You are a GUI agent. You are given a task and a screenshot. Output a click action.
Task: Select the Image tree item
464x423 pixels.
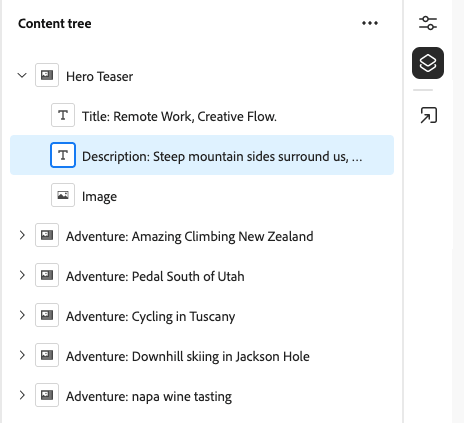pos(99,197)
